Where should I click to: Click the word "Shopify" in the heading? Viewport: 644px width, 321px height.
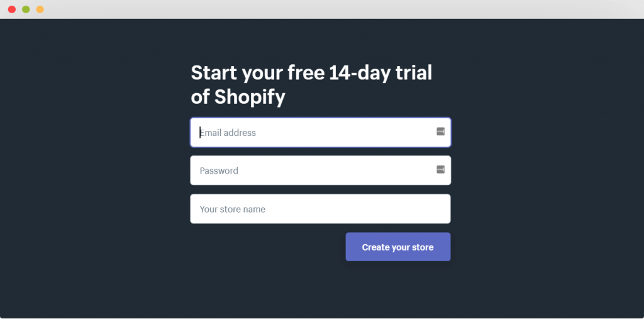250,98
